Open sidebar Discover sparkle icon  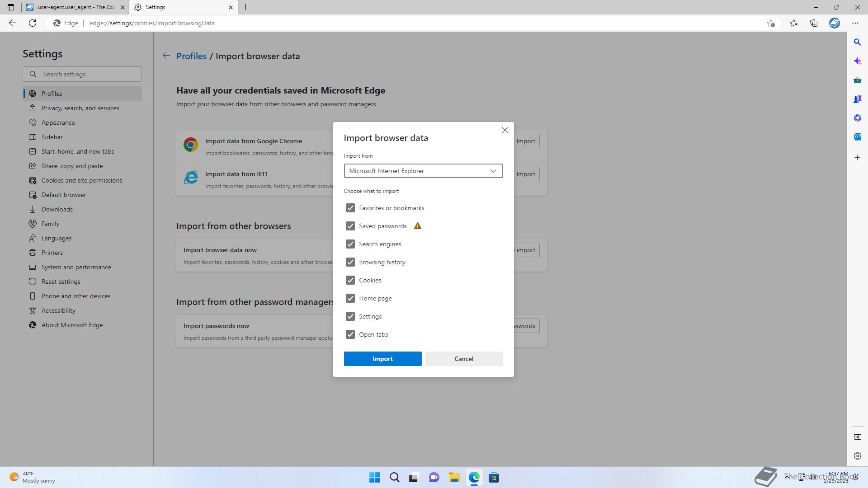coord(857,61)
